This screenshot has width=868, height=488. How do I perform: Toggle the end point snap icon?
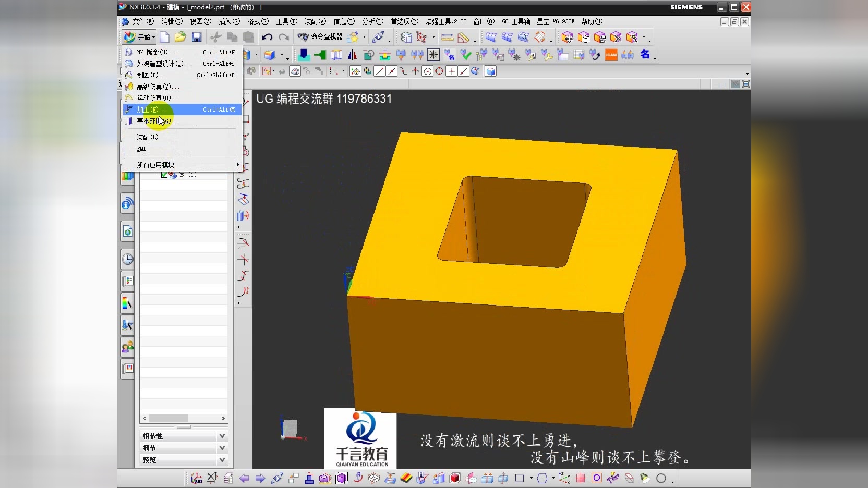380,71
